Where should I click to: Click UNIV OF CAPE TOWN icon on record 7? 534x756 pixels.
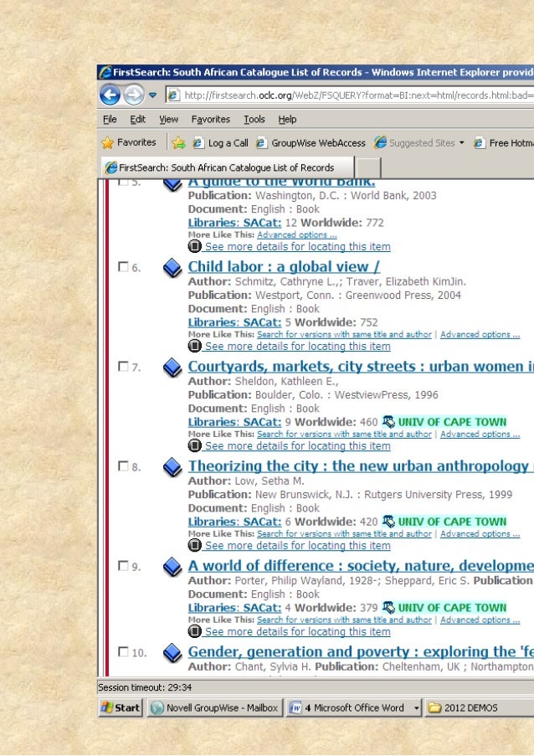coord(388,422)
